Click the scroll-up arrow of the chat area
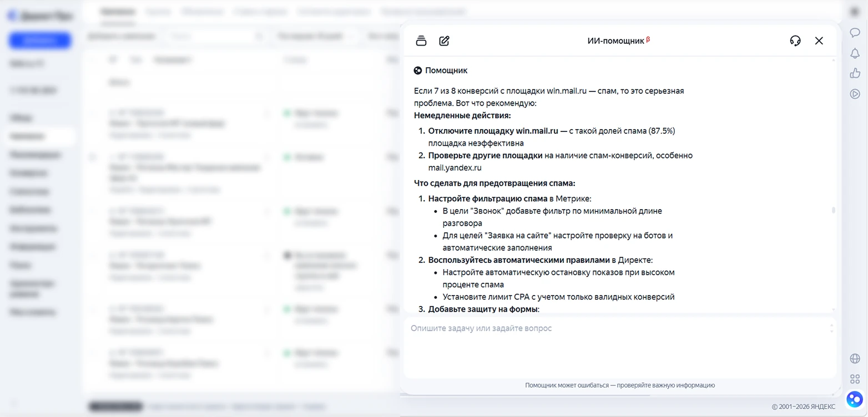 833,60
